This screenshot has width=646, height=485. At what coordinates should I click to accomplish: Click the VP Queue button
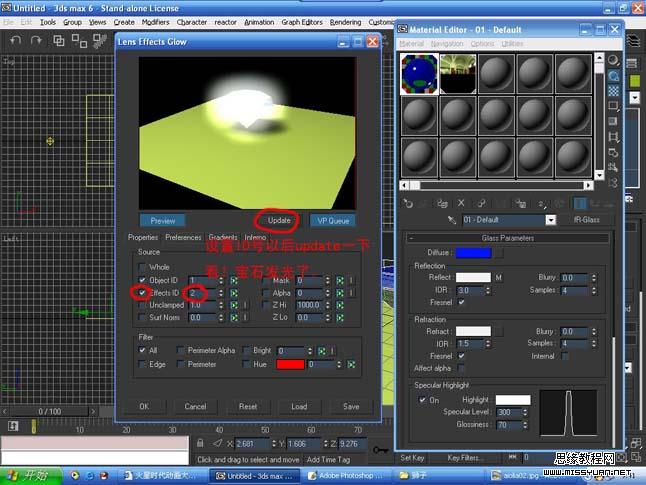point(333,221)
